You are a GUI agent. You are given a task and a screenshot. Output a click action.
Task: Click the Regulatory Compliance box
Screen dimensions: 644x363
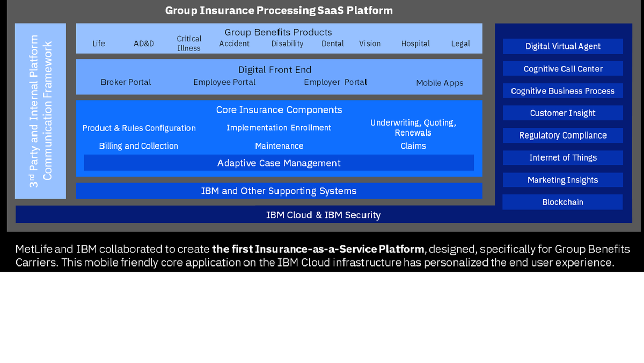click(563, 135)
